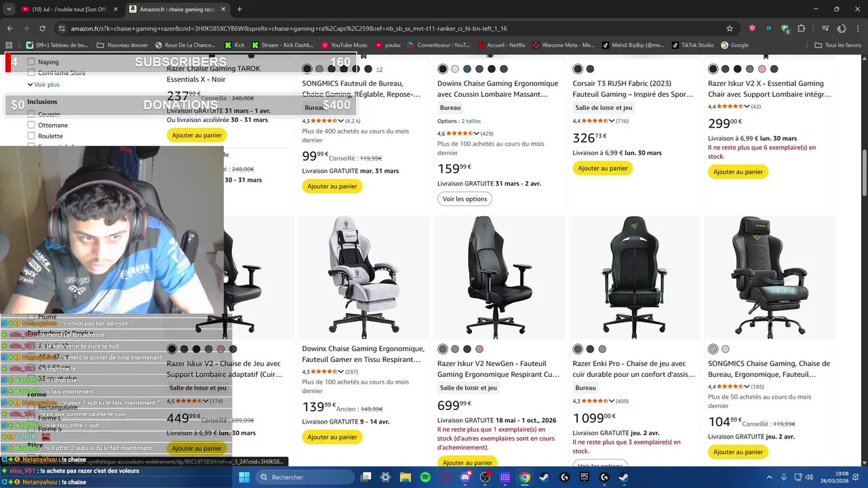Screen dimensions: 868x488
Task: Enable the Naping brand checkbox
Action: coord(31,62)
